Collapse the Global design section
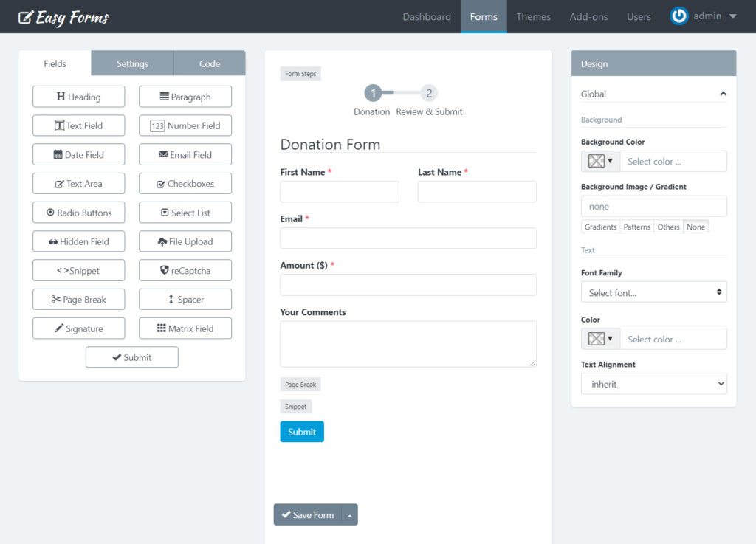The width and height of the screenshot is (756, 544). (x=723, y=94)
